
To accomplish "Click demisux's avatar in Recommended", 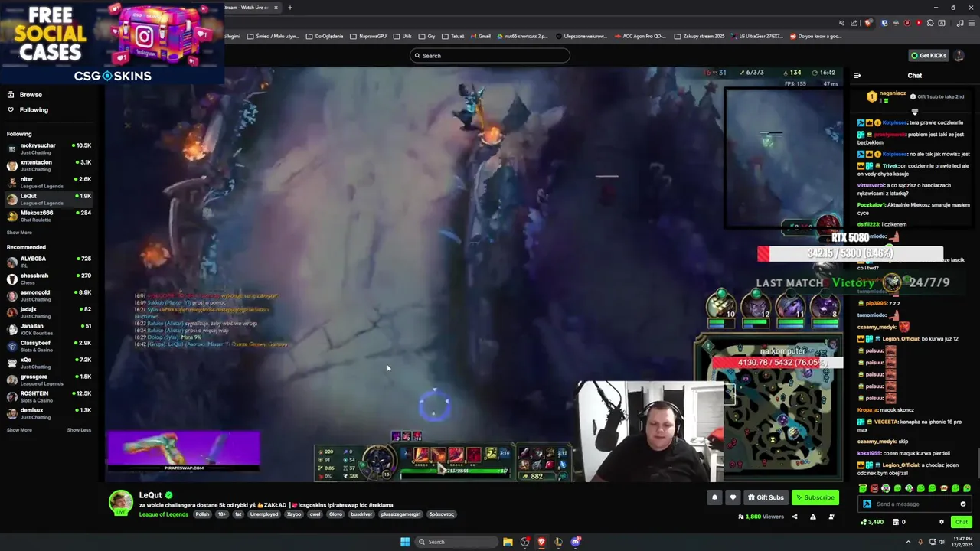I will tap(12, 413).
